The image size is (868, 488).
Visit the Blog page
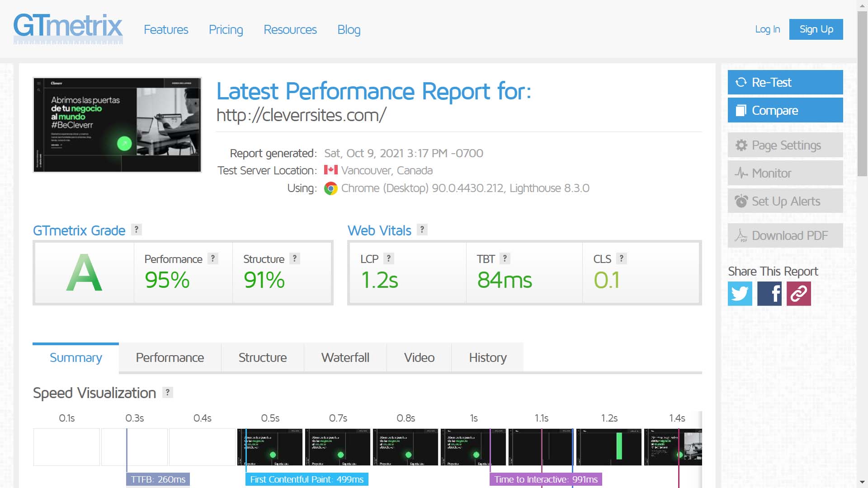(x=349, y=30)
